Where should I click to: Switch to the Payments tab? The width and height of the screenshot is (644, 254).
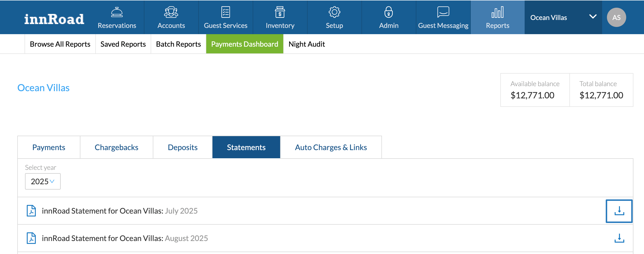(x=49, y=147)
